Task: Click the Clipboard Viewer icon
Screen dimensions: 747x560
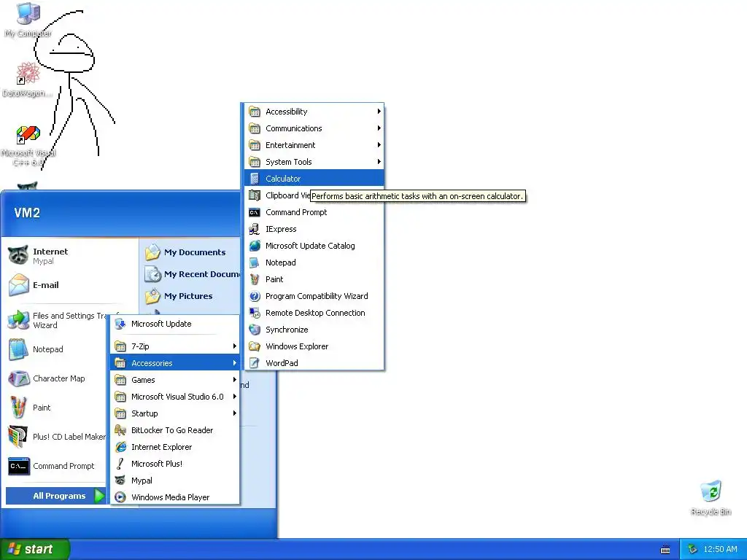Action: pos(255,195)
